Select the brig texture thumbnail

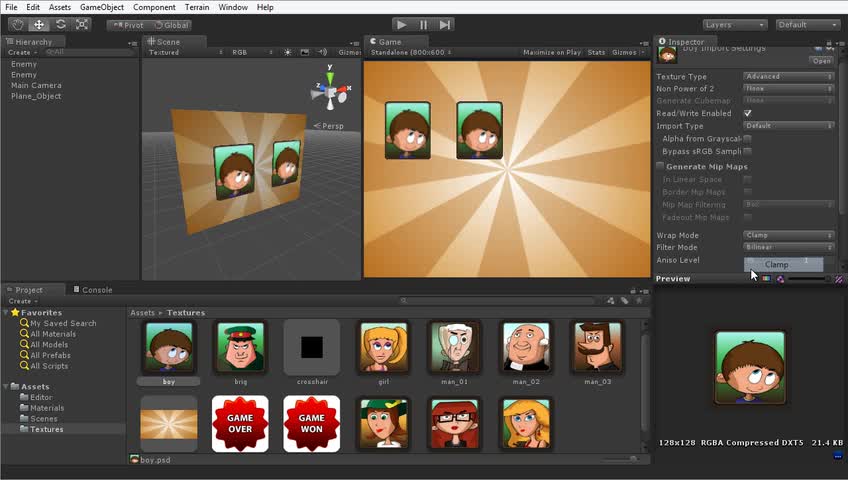point(240,347)
